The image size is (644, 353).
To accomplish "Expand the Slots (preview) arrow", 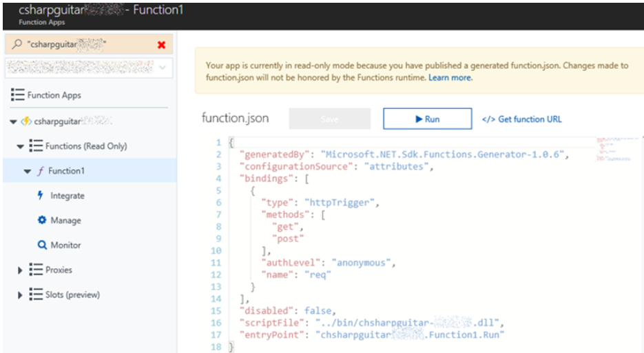I will pyautogui.click(x=20, y=295).
